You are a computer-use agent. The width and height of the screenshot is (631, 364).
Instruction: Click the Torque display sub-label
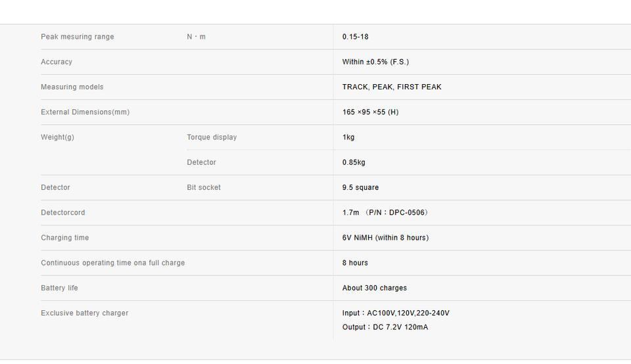point(212,137)
